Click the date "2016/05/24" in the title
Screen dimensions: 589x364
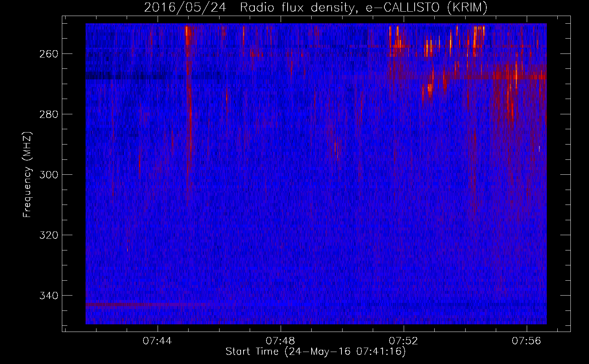[185, 7]
